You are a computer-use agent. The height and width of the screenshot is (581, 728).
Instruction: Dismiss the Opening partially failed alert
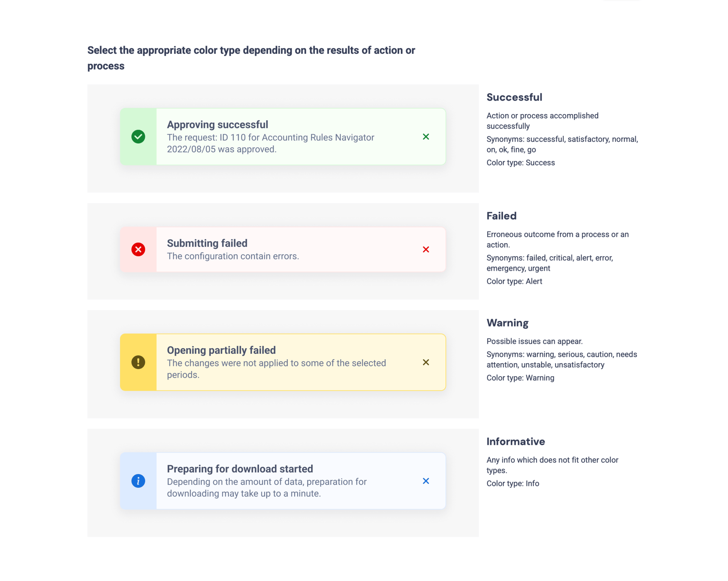(x=426, y=362)
